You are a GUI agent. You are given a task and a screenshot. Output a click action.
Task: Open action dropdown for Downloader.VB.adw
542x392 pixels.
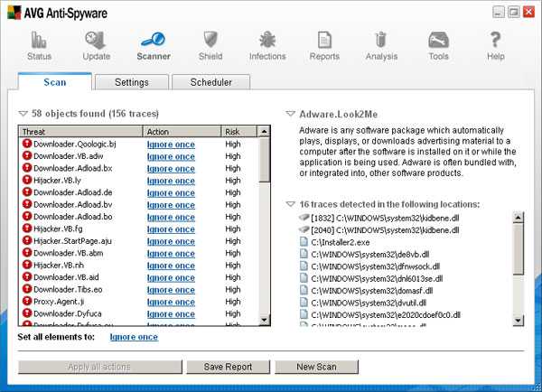point(171,156)
